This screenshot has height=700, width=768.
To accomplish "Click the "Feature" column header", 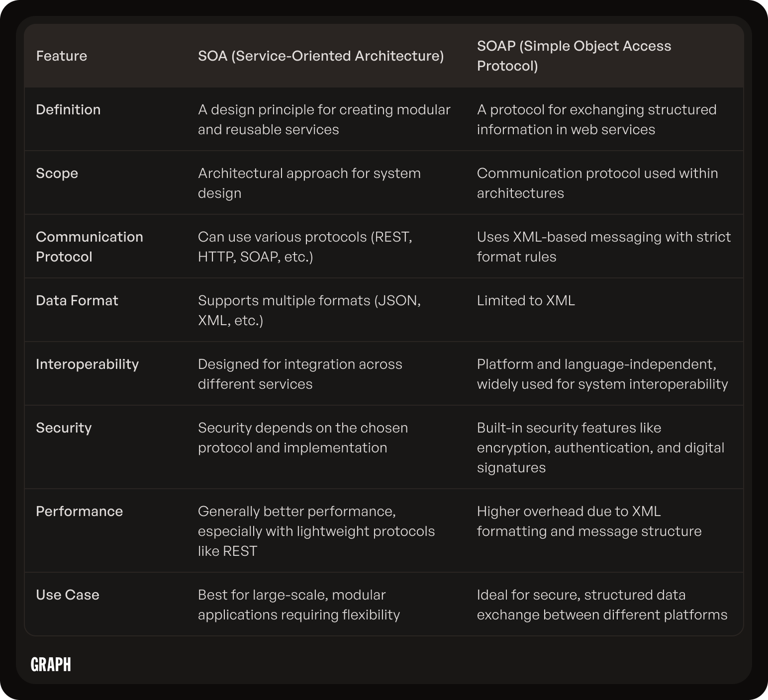I will click(x=62, y=56).
